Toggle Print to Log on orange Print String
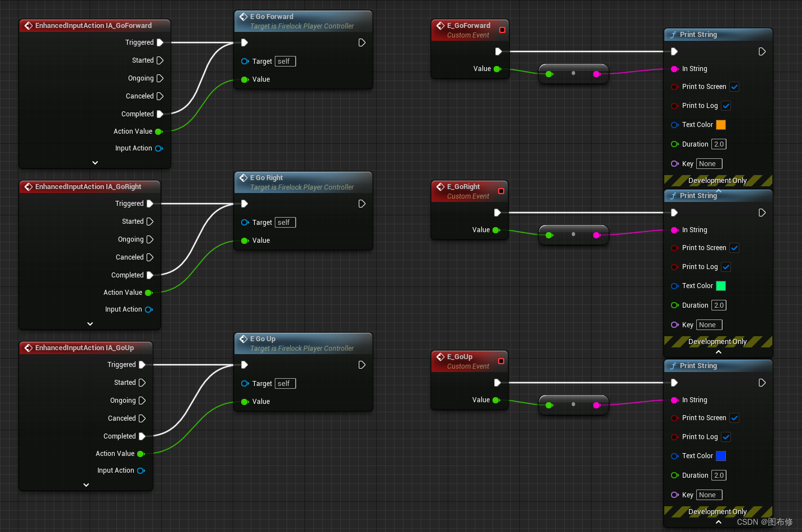 pos(726,106)
